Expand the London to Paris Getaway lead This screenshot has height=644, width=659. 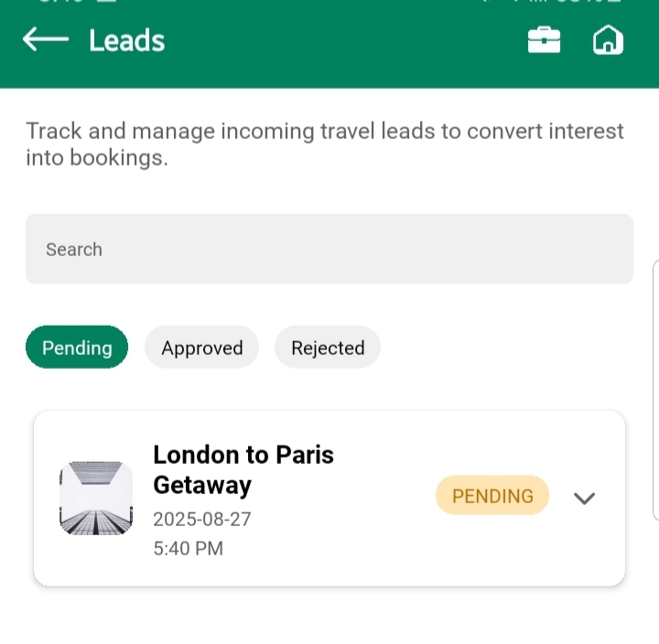584,499
